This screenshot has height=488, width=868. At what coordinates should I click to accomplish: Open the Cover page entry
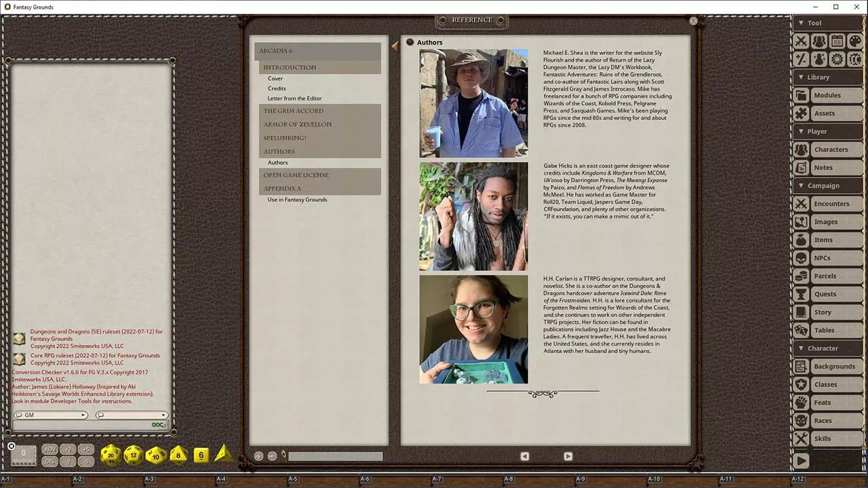tap(275, 79)
